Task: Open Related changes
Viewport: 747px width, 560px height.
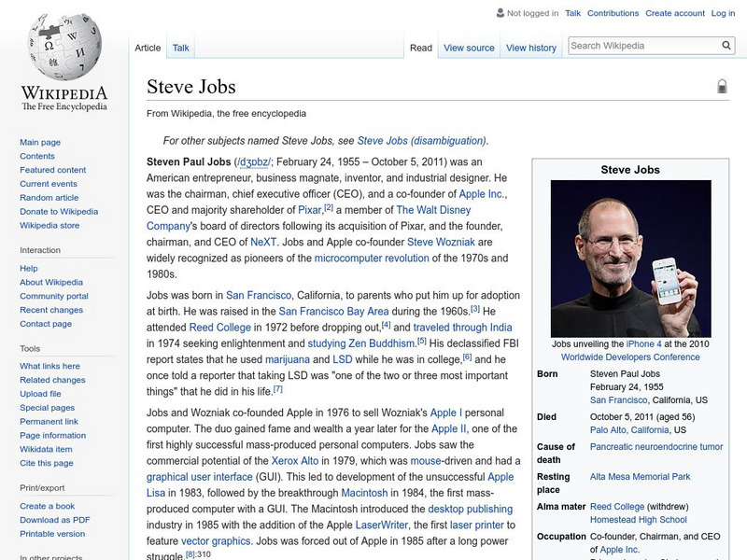Action: coord(52,380)
